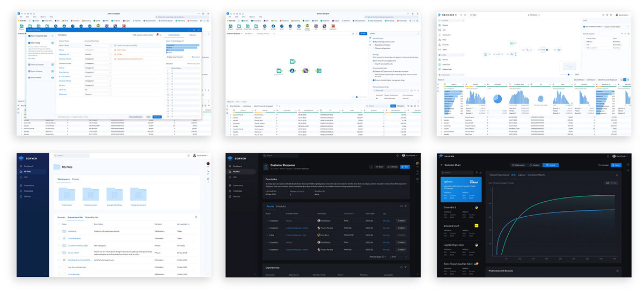Open Feature Importance tab in Falcon
The height and width of the screenshot is (294, 644).
499,175
